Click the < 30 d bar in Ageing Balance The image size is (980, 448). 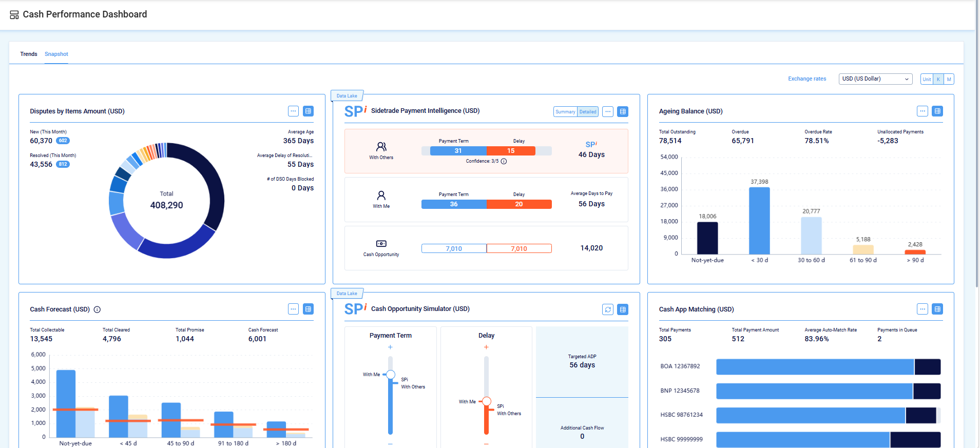pos(759,221)
